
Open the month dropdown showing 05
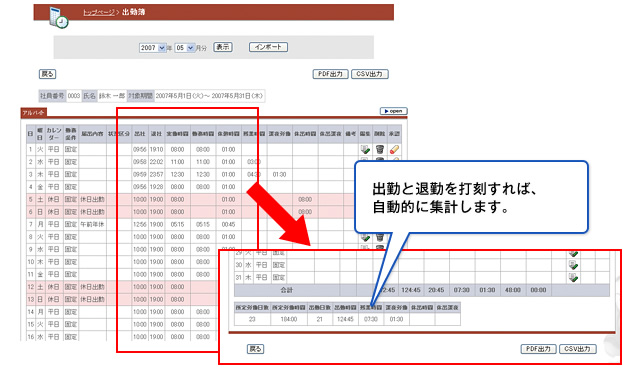click(185, 48)
